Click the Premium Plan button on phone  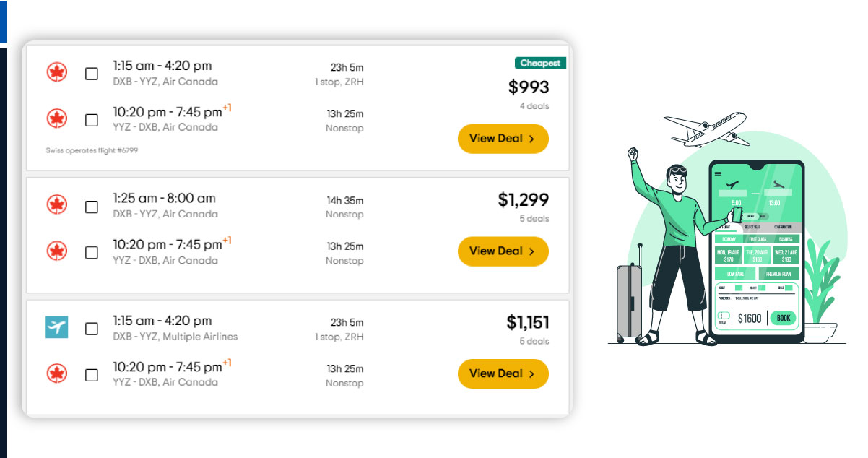778,275
